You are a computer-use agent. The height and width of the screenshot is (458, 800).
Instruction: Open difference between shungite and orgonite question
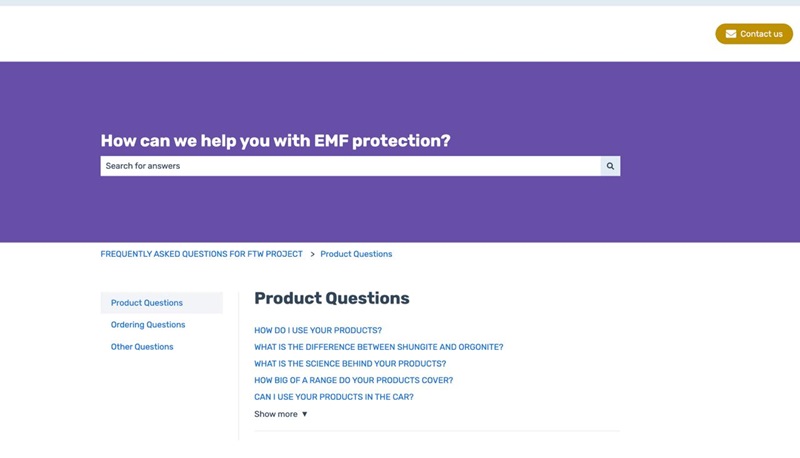[379, 347]
